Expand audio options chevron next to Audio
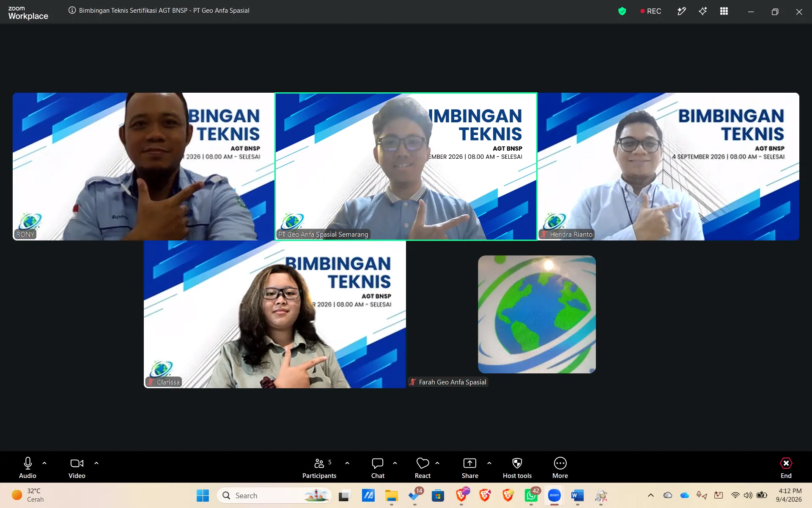 pyautogui.click(x=44, y=463)
